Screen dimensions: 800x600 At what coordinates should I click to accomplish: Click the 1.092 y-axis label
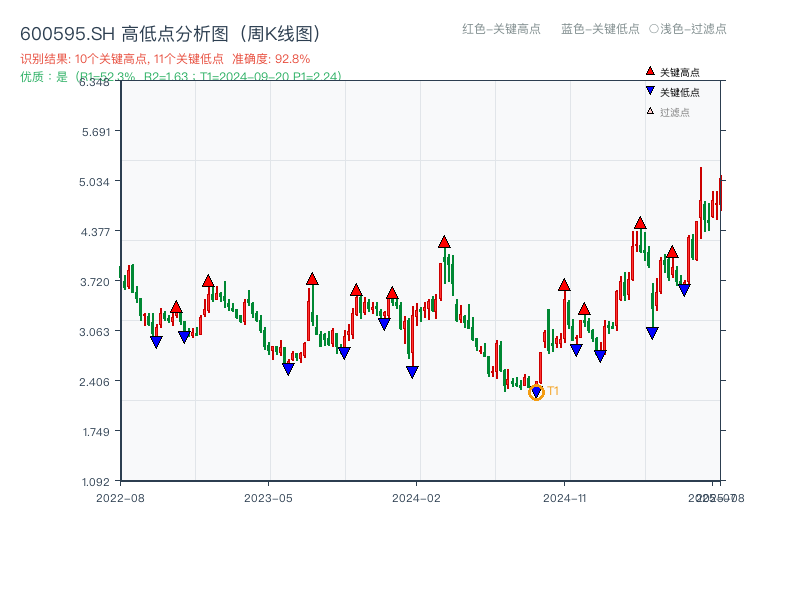(x=96, y=482)
